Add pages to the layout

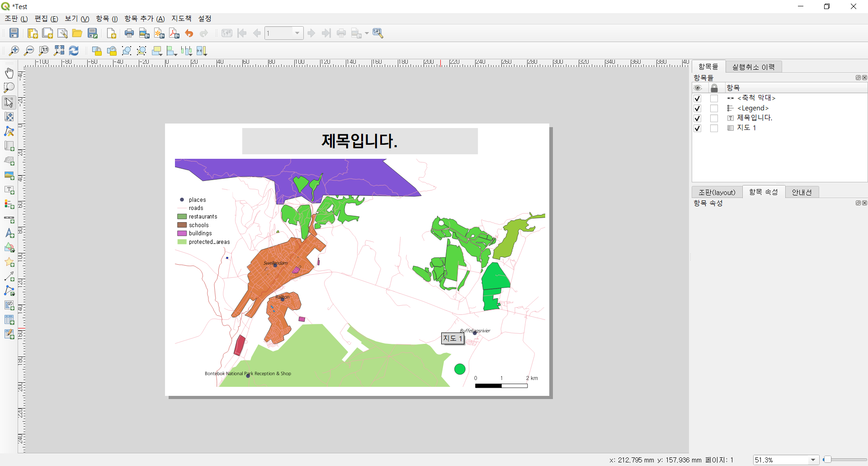111,33
